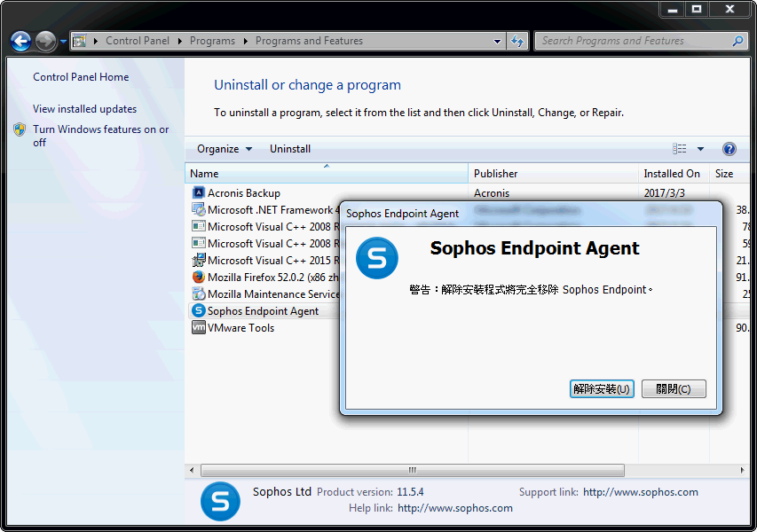Click the VMware Tools icon
This screenshot has width=757, height=532.
click(x=198, y=327)
